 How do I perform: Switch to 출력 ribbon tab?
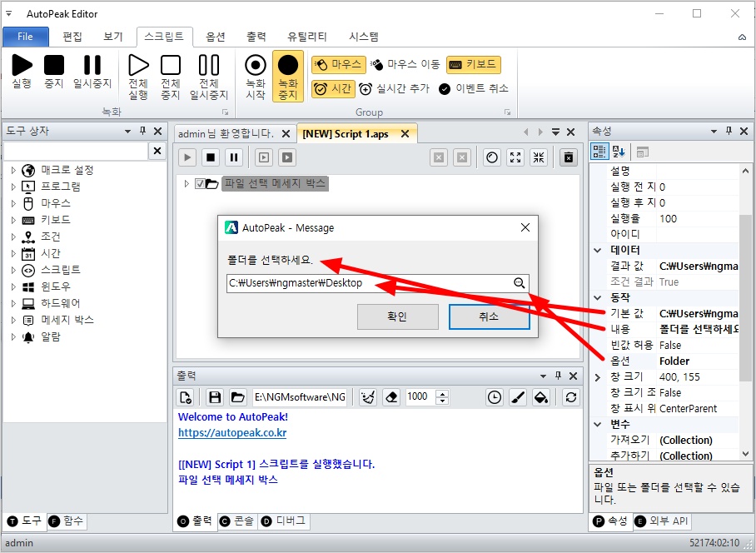[x=256, y=37]
